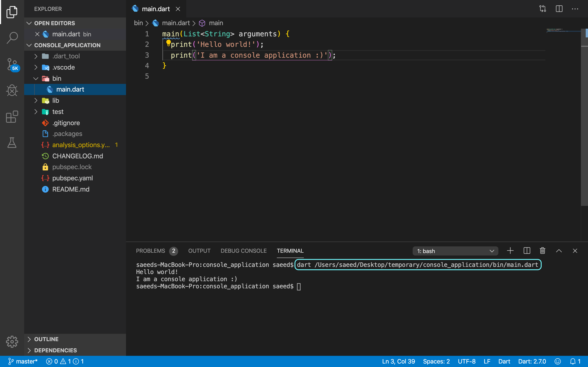The width and height of the screenshot is (588, 367).
Task: Click the editor minimap code preview
Action: tap(558, 31)
